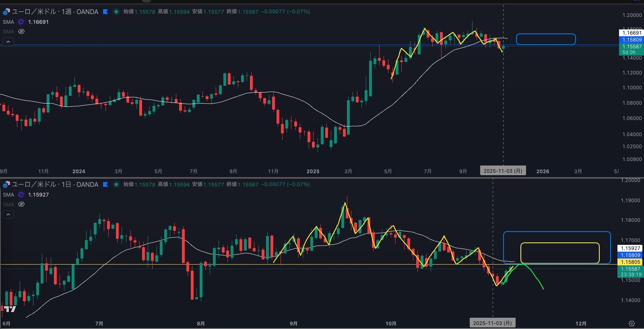
Task: Click the EUR/USD flag symbol on weekly chart
Action: [x=6, y=12]
